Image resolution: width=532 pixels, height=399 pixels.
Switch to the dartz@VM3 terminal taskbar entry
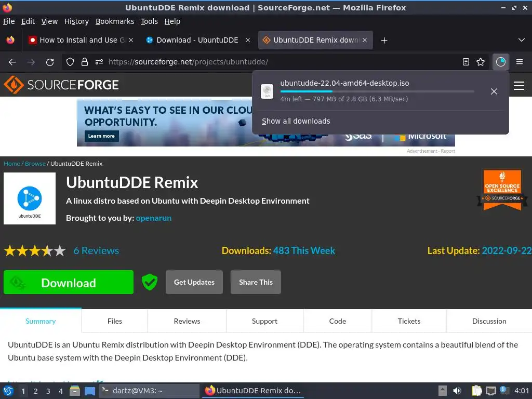pos(149,391)
